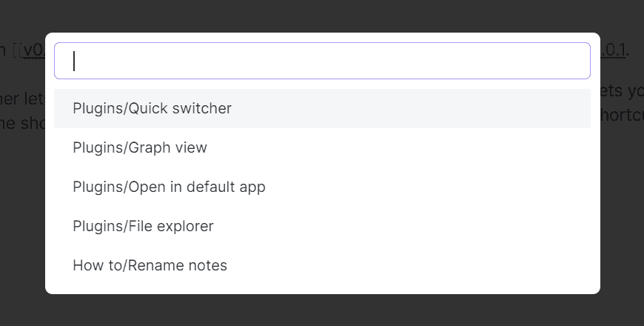644x326 pixels.
Task: Open the Rename notes how-to entry
Action: click(x=150, y=265)
